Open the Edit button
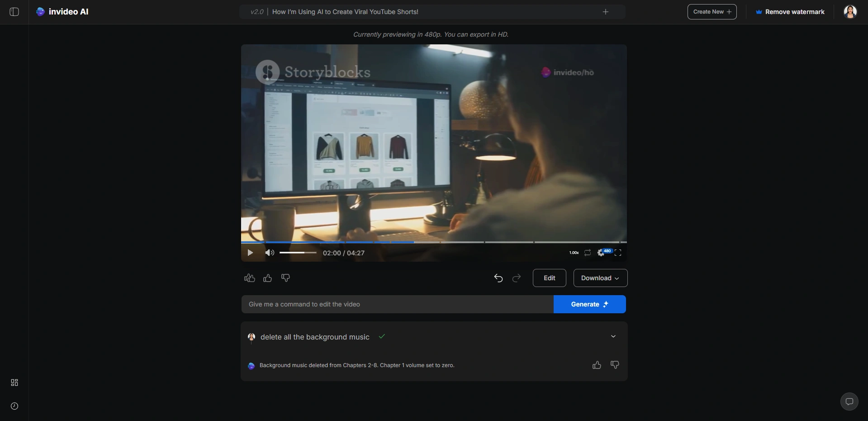 (x=550, y=278)
